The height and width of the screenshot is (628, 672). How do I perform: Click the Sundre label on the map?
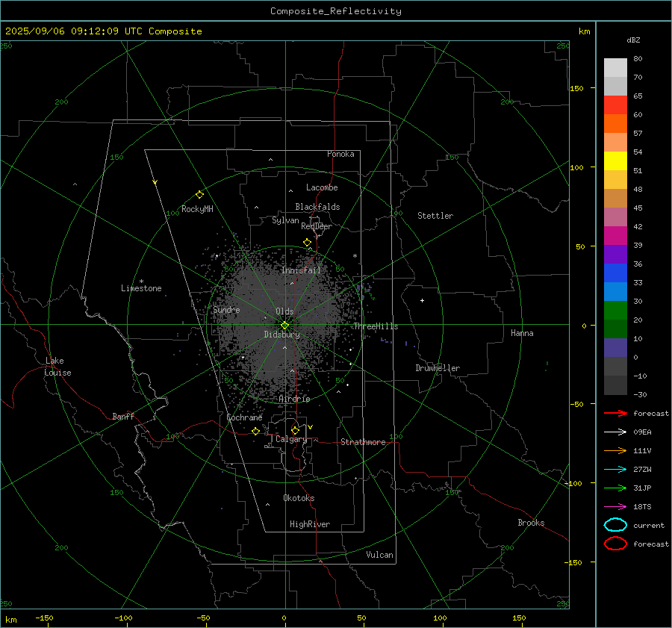226,309
